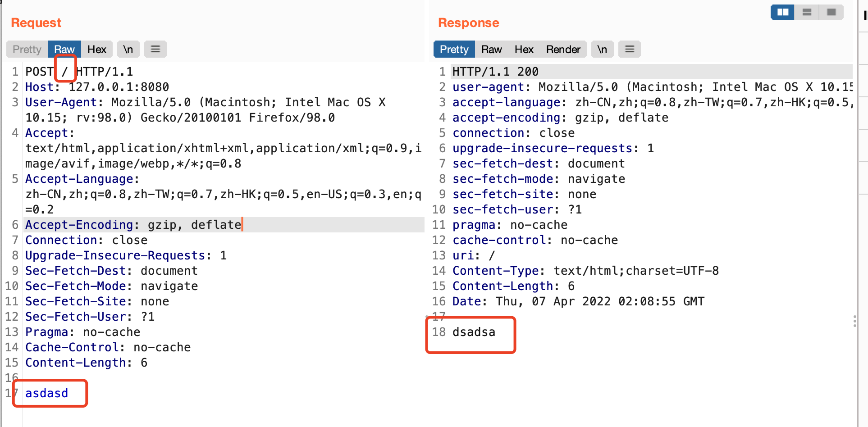Open the Render tab in Response panel
Image resolution: width=868 pixels, height=427 pixels.
[x=563, y=49]
